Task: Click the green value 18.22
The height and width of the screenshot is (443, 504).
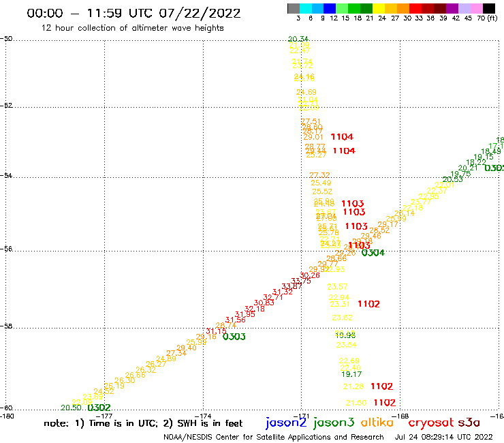Action: click(x=476, y=162)
